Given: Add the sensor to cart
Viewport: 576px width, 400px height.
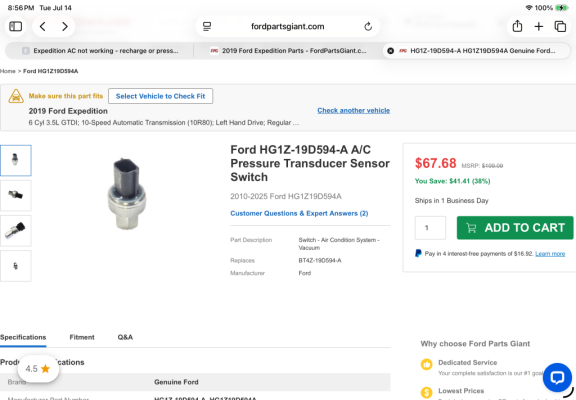Looking at the screenshot, I should click(515, 228).
